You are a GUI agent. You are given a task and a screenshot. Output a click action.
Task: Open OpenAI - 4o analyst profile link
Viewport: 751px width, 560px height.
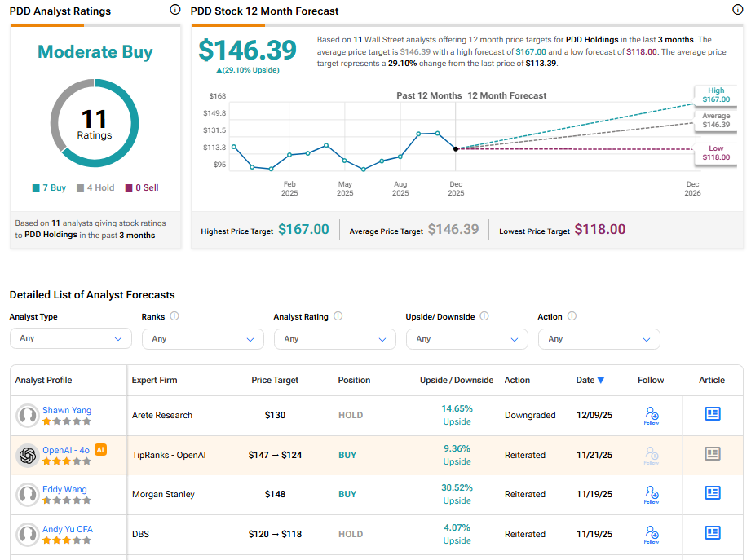[66, 449]
